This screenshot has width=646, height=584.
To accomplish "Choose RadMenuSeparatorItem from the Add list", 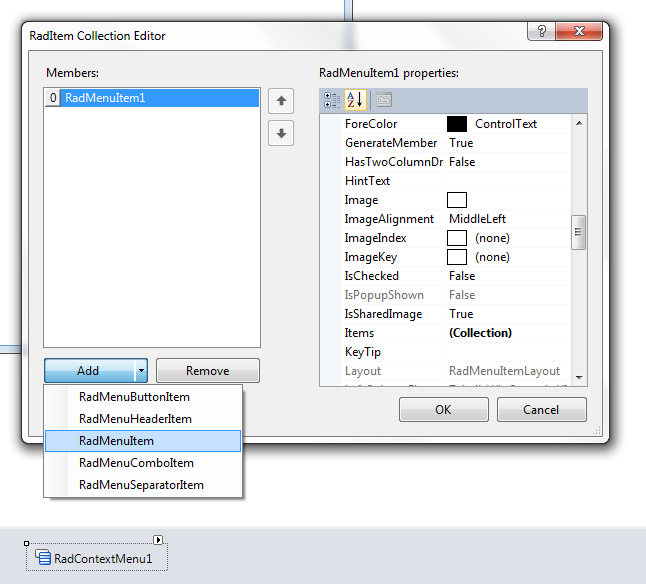I will click(x=143, y=485).
